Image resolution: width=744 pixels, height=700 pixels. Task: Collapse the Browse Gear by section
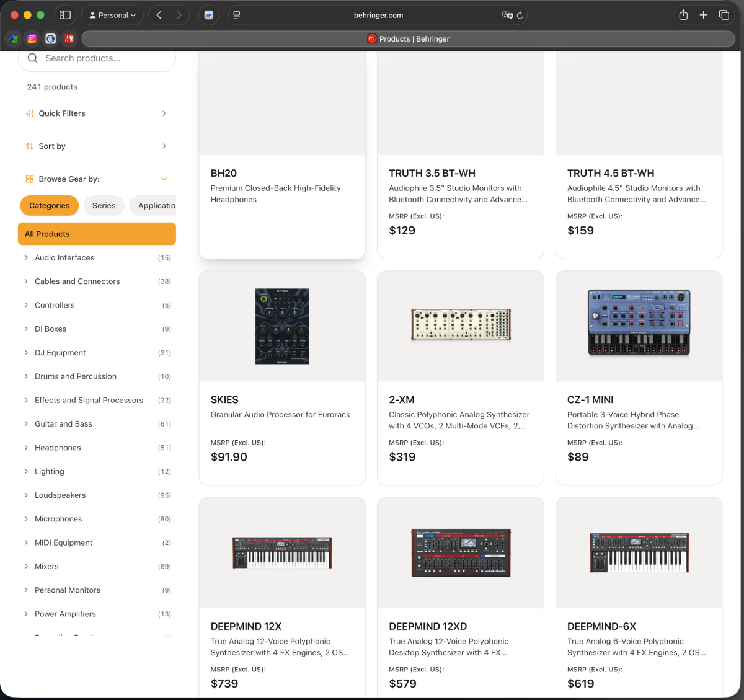click(164, 179)
